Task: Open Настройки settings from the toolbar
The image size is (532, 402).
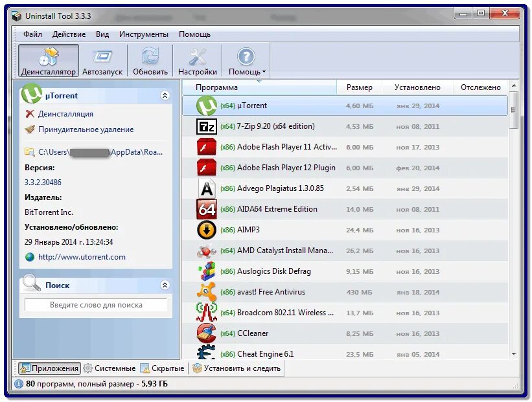Action: pyautogui.click(x=198, y=60)
